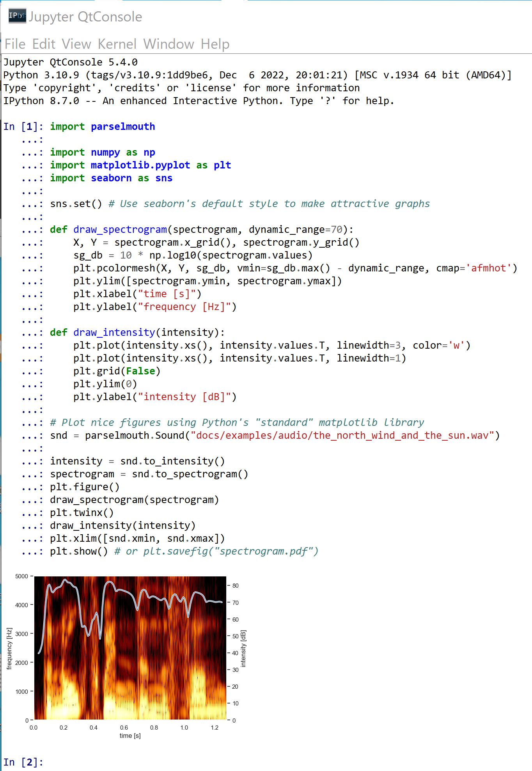Click the 'import parselmouth' line

coord(103,127)
